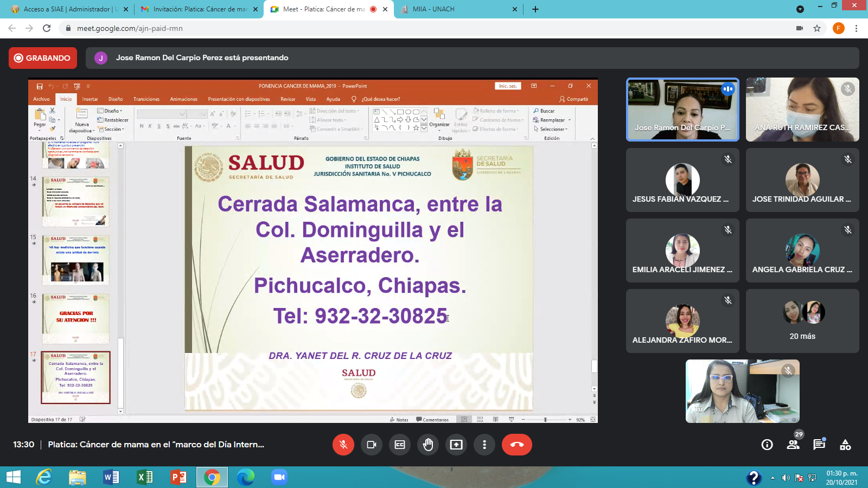Open slide Diseño layout dropdown
This screenshot has width=868, height=488.
point(110,111)
